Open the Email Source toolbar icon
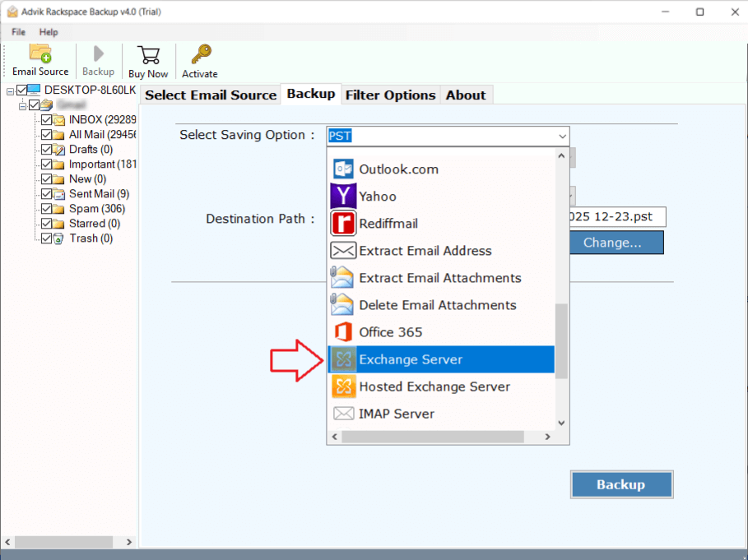This screenshot has width=748, height=560. 40,53
